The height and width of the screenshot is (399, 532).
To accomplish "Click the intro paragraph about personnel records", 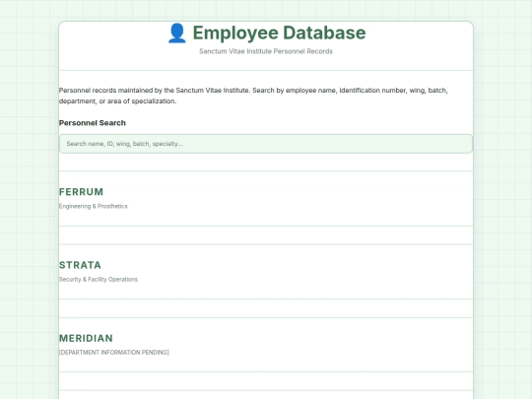I will point(253,96).
